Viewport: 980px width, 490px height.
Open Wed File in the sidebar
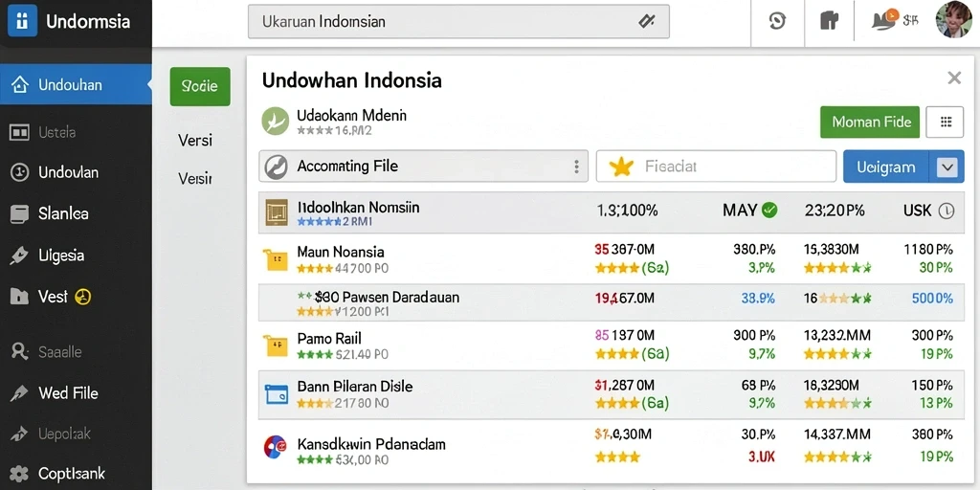[76, 393]
